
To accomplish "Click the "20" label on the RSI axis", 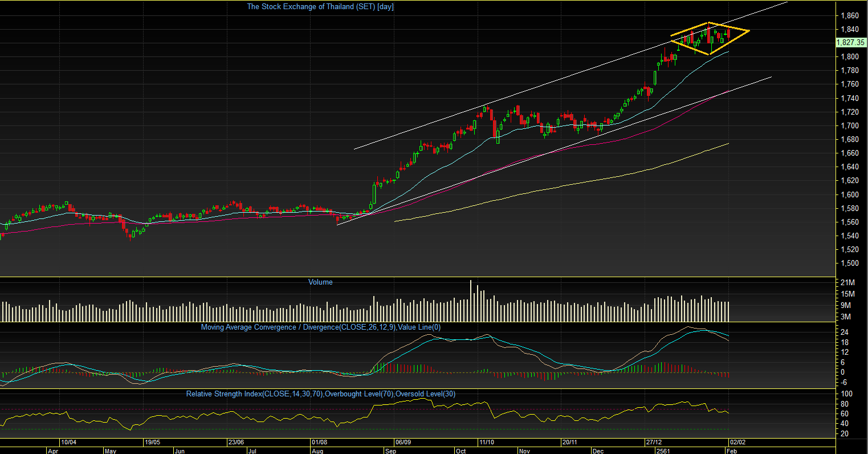I will [845, 433].
